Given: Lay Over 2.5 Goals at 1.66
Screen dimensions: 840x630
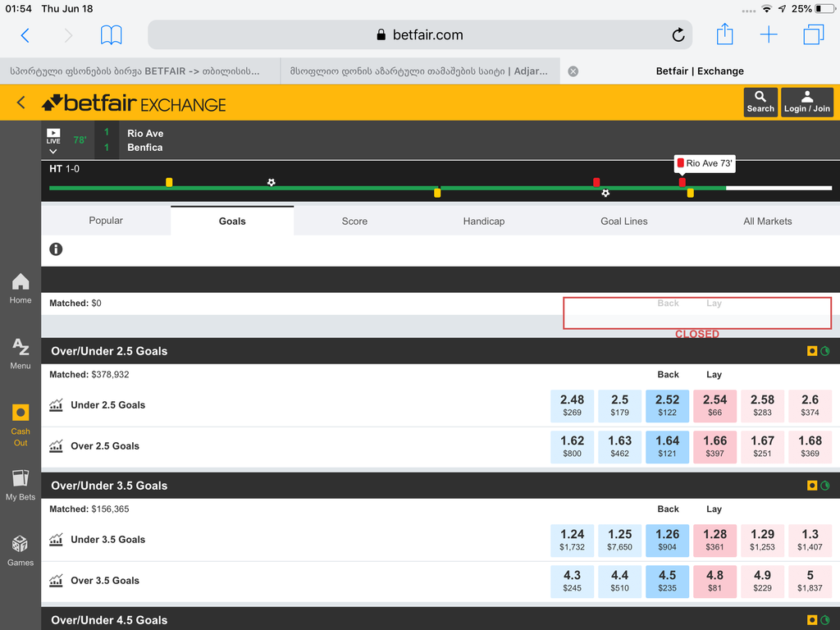Looking at the screenshot, I should [x=714, y=447].
